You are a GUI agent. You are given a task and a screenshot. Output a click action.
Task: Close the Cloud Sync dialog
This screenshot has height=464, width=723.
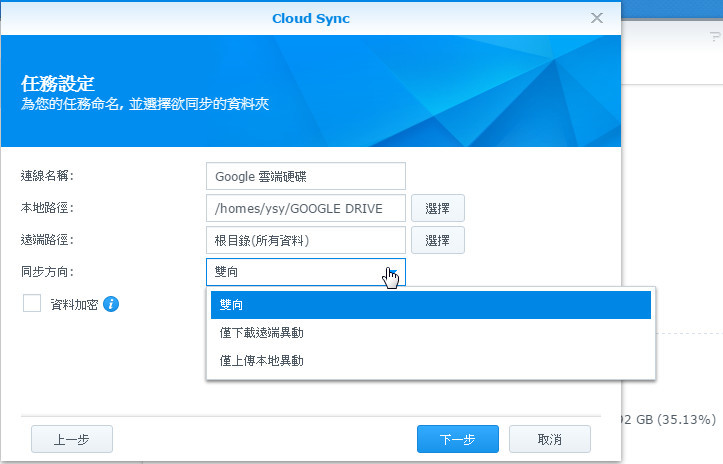(597, 18)
